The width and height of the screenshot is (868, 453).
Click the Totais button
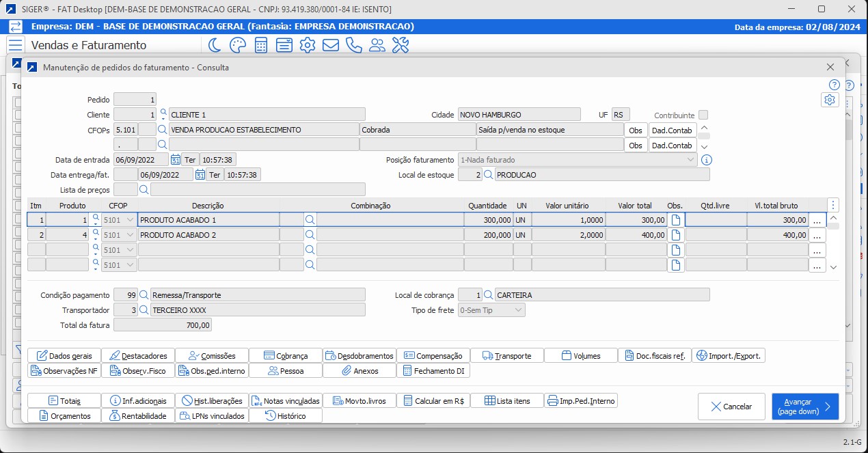click(x=64, y=401)
